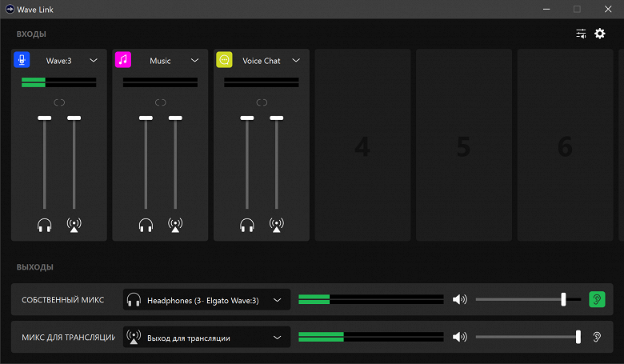Add an input in empty slot 5
The width and height of the screenshot is (624, 364).
pyautogui.click(x=464, y=146)
